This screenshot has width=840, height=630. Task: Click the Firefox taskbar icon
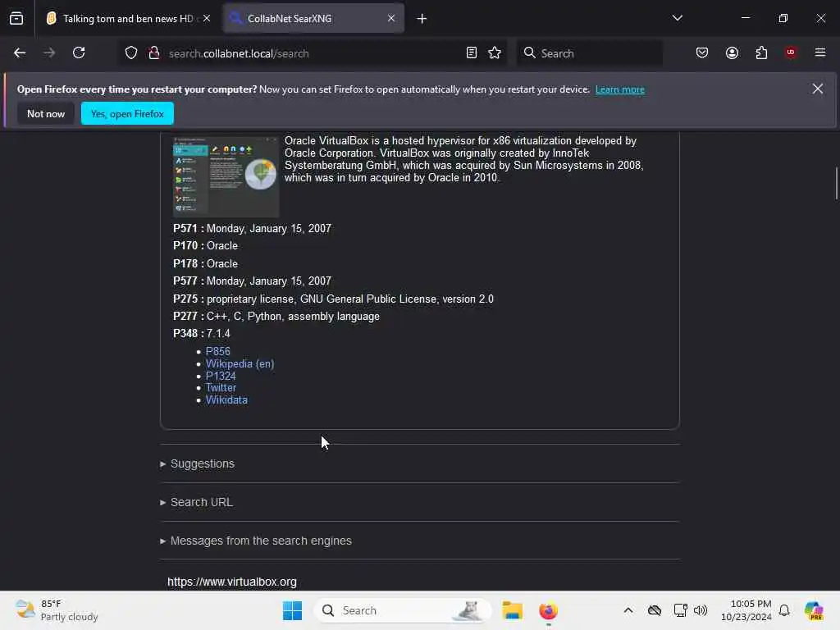click(x=548, y=610)
